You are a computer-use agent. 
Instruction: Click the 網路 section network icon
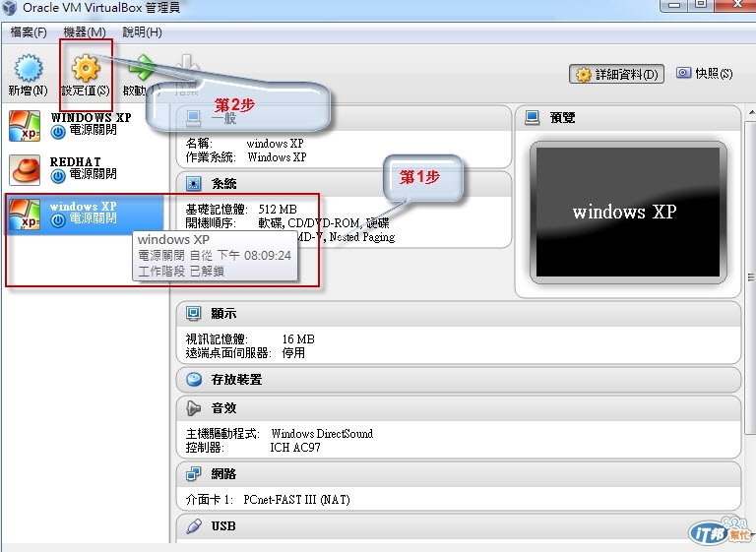coord(193,474)
